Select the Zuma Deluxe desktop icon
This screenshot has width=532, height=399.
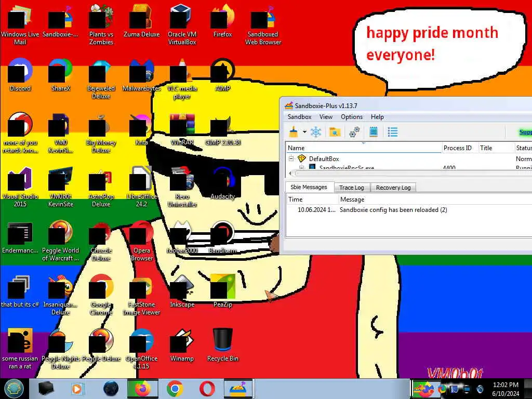coord(141,22)
